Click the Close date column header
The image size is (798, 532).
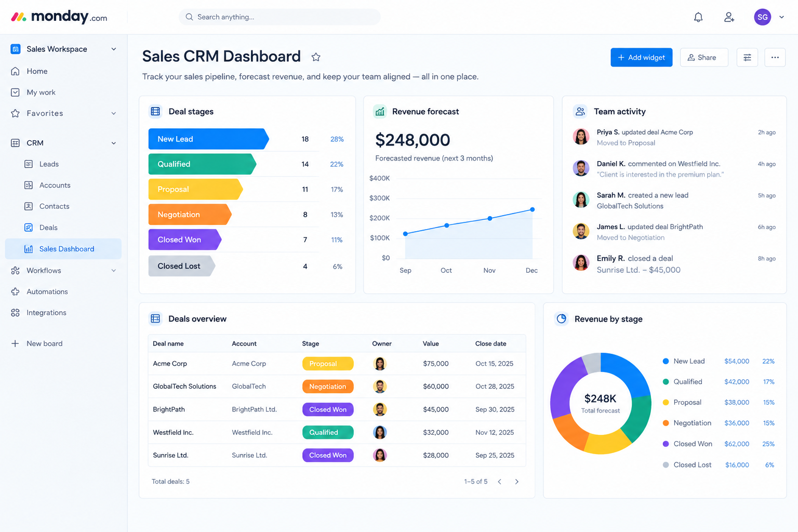490,343
